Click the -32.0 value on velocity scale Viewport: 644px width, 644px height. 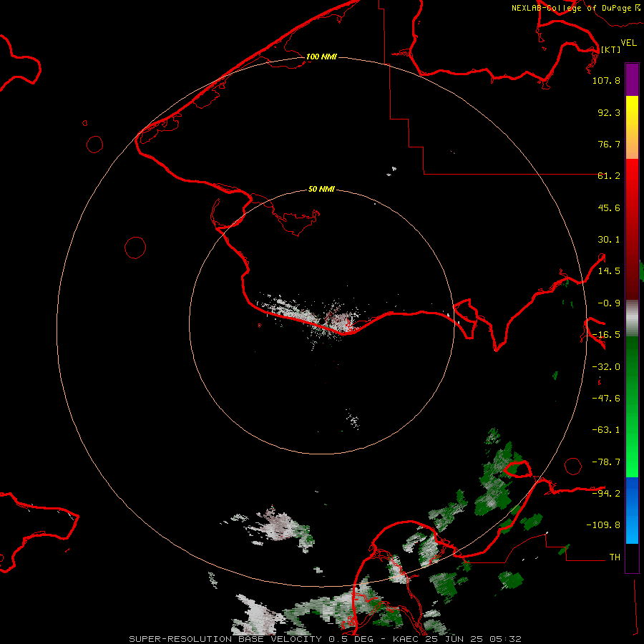coord(606,367)
